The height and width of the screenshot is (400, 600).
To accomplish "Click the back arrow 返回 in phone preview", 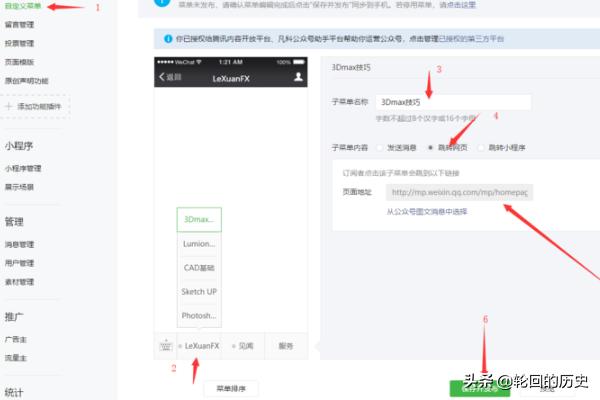I will [171, 76].
